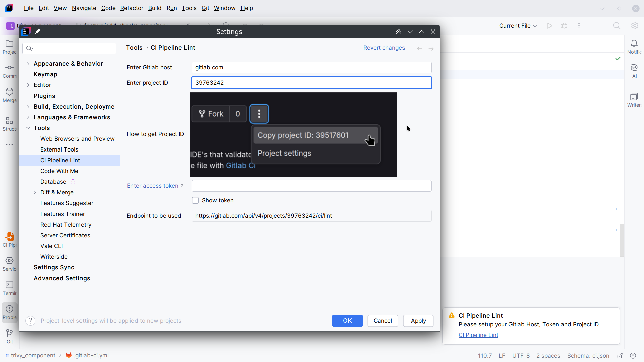
Task: Open IDE settings gear icon
Action: click(x=635, y=26)
